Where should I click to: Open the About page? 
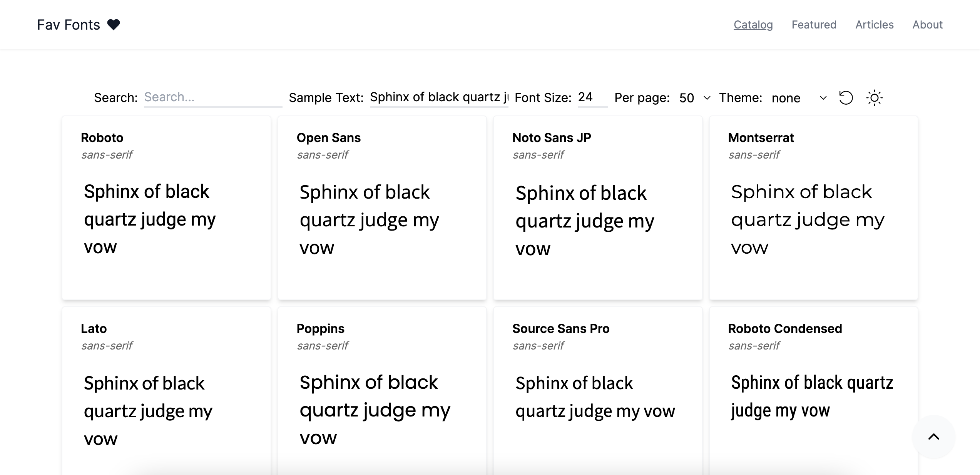coord(927,24)
